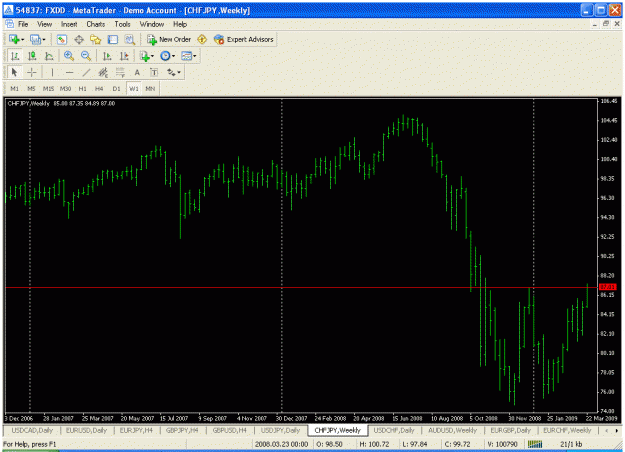Image resolution: width=625 pixels, height=452 pixels.
Task: Open the Charts menu
Action: (x=96, y=24)
